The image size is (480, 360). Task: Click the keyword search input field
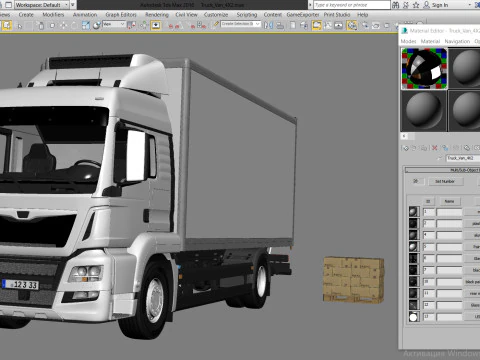point(352,5)
